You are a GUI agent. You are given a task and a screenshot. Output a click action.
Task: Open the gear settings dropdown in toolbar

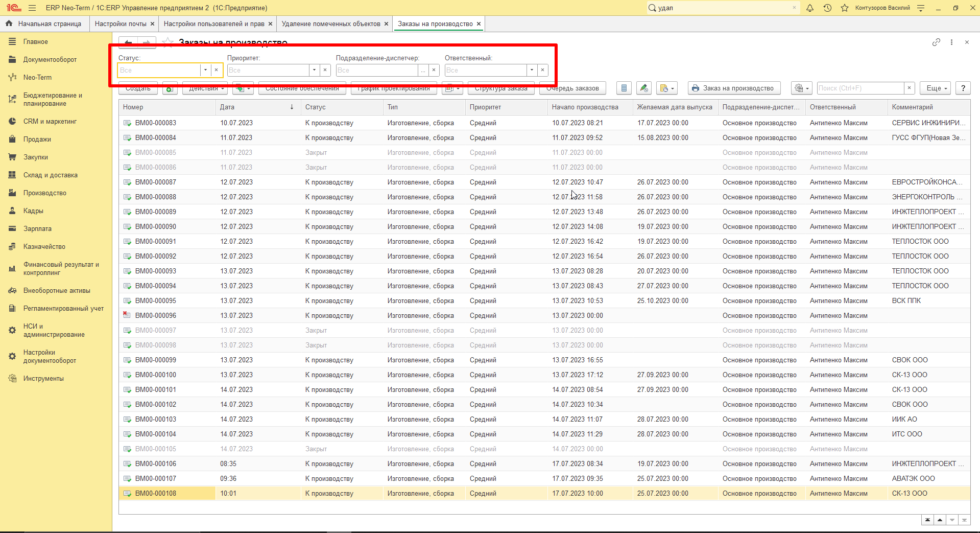(x=801, y=88)
